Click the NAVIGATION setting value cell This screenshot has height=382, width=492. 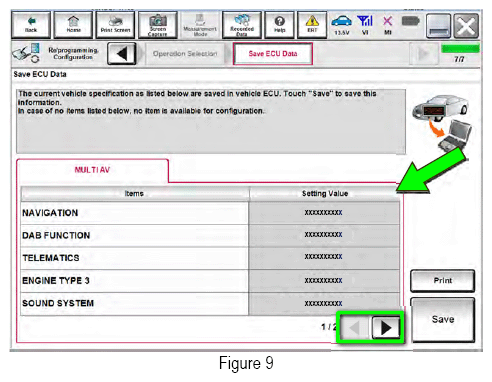[324, 213]
